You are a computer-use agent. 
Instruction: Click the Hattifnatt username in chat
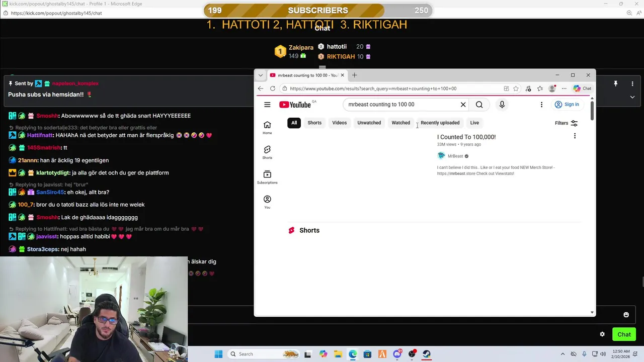(x=40, y=135)
